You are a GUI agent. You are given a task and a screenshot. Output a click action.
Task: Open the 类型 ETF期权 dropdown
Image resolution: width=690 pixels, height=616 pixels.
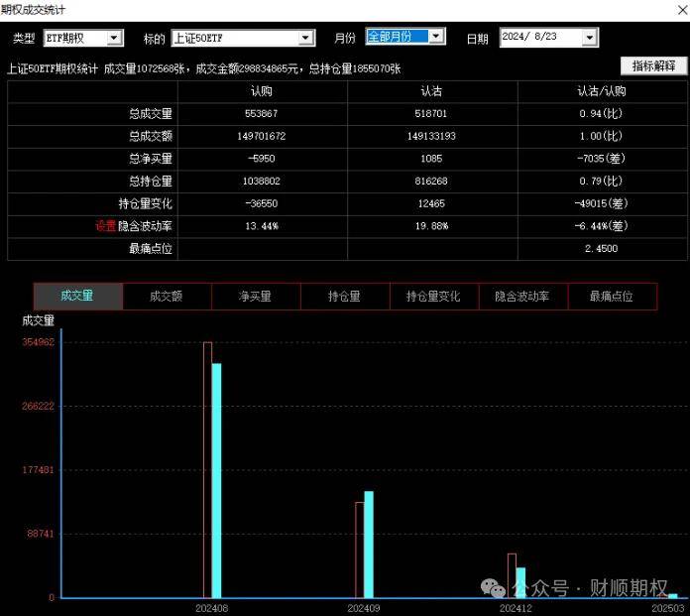point(114,38)
